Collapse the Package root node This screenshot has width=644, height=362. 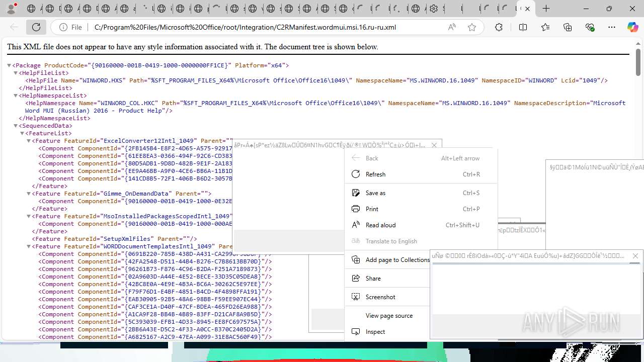[x=9, y=65]
